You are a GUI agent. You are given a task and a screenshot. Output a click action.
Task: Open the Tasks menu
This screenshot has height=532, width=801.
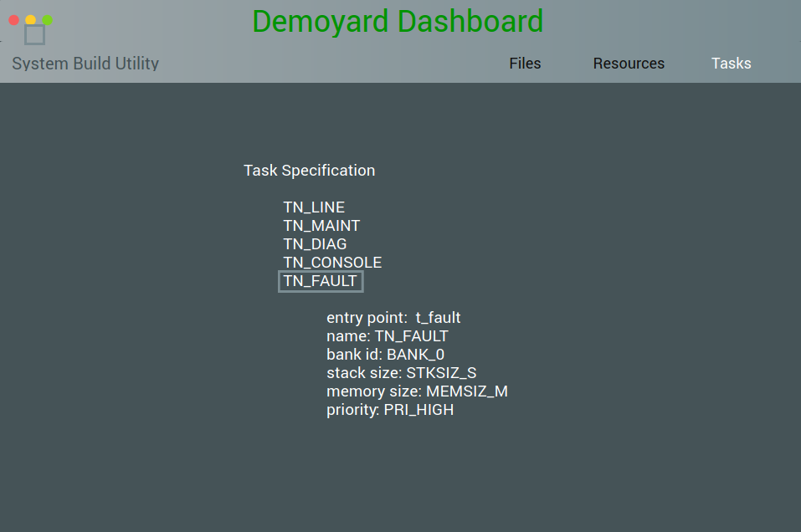[x=731, y=64]
